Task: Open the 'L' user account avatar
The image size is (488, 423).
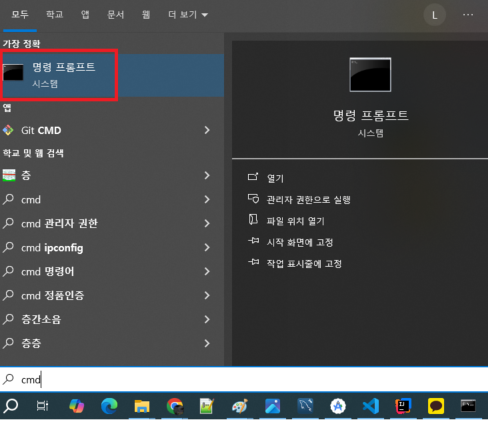Action: click(x=434, y=15)
